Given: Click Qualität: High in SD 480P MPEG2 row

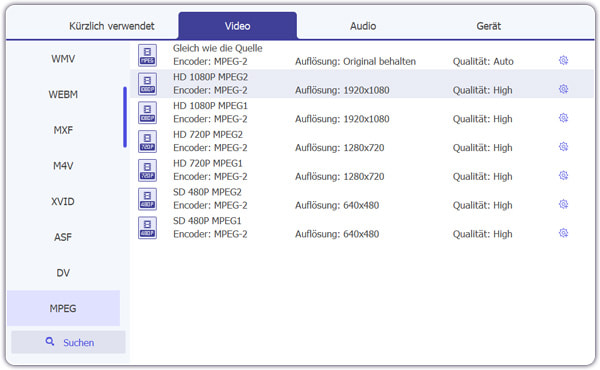Looking at the screenshot, I should (482, 205).
